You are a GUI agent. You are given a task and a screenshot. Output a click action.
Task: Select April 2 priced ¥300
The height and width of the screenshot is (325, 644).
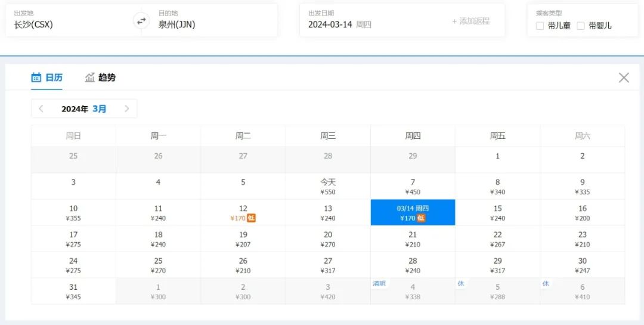(x=243, y=292)
